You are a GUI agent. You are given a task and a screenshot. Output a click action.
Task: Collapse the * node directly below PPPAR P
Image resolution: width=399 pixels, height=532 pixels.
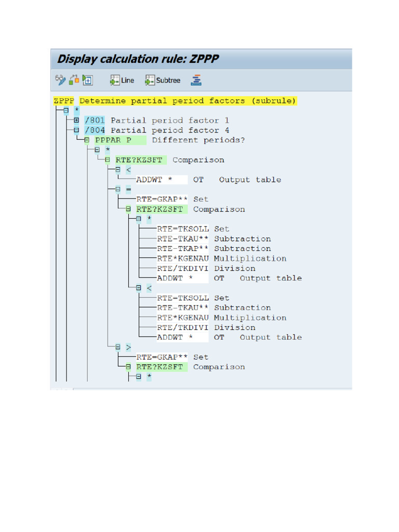coord(97,150)
